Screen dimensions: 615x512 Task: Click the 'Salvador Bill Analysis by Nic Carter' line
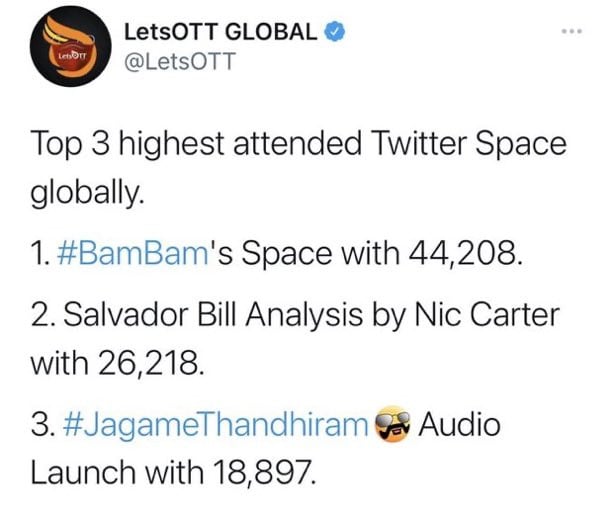[295, 315]
